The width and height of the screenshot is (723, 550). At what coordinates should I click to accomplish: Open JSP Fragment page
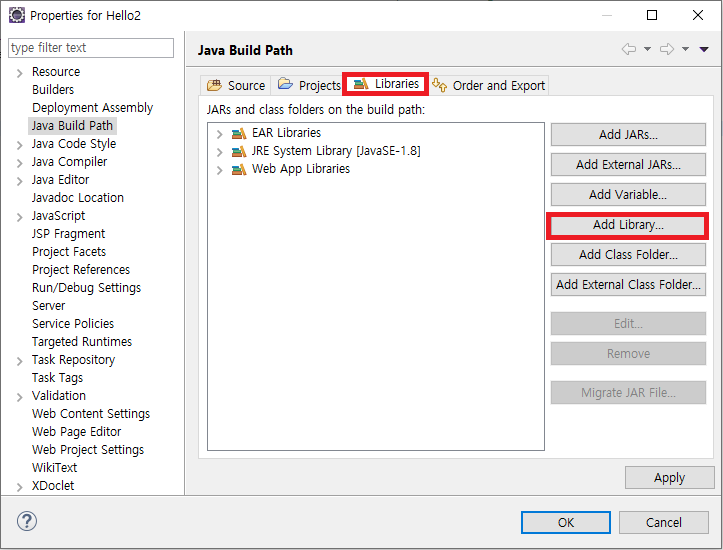coord(68,233)
